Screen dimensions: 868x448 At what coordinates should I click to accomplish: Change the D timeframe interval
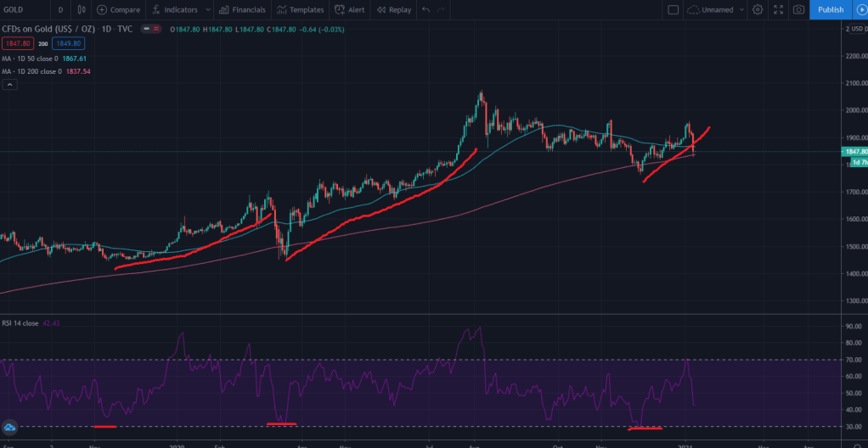60,9
